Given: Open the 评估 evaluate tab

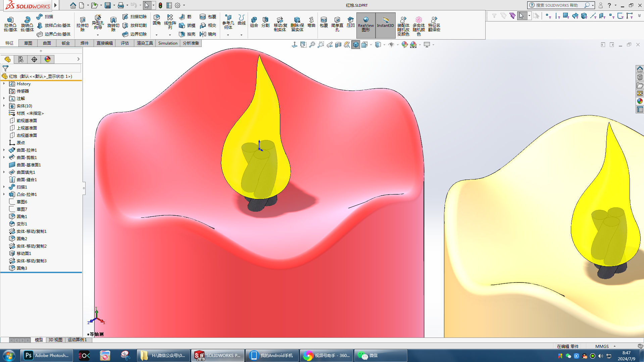Looking at the screenshot, I should tap(125, 43).
